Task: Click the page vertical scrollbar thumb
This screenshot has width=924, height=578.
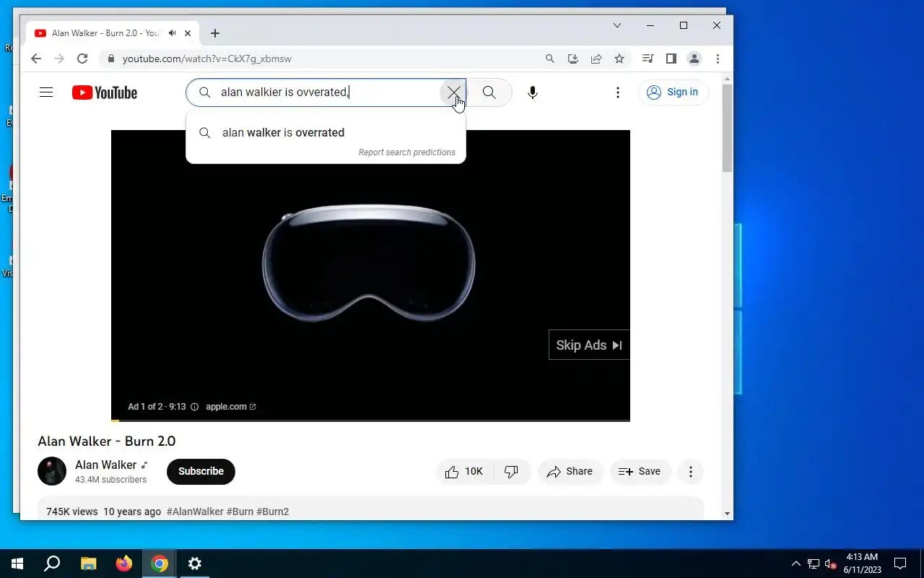Action: click(728, 128)
